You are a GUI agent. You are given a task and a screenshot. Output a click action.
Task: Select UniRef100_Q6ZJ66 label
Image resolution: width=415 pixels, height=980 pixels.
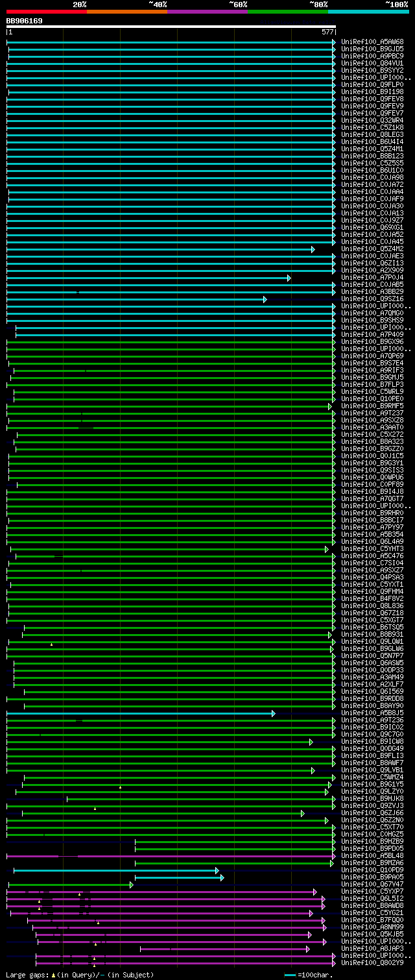tap(372, 813)
